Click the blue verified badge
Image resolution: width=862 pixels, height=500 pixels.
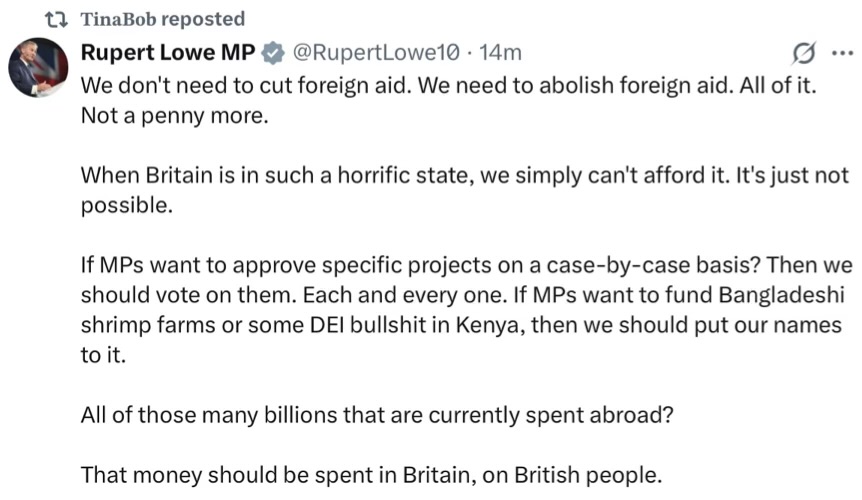click(272, 52)
